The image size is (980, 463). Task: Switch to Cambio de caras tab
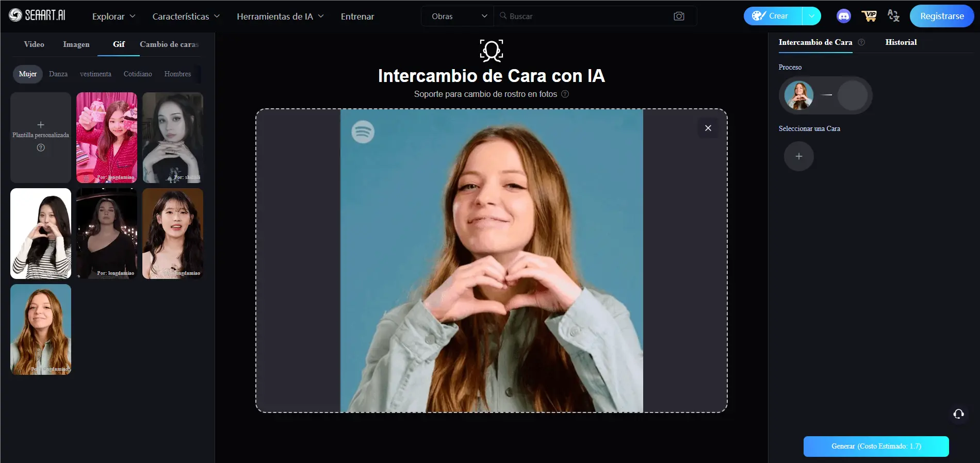(x=169, y=44)
